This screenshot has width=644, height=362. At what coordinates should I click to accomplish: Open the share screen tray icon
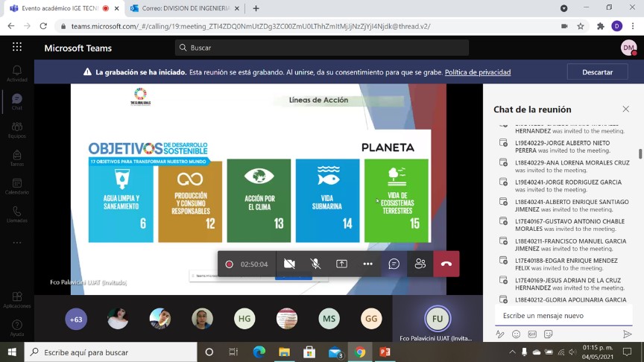point(341,264)
